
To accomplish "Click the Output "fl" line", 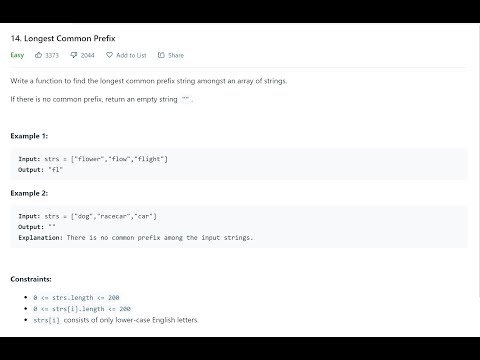I will (40, 170).
